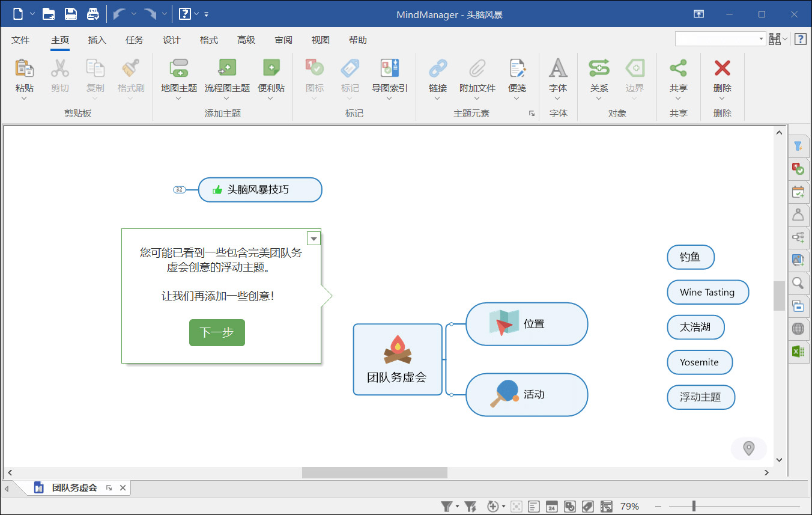The height and width of the screenshot is (515, 812).
Task: Select the filter icon in right sidebar
Action: click(x=798, y=146)
